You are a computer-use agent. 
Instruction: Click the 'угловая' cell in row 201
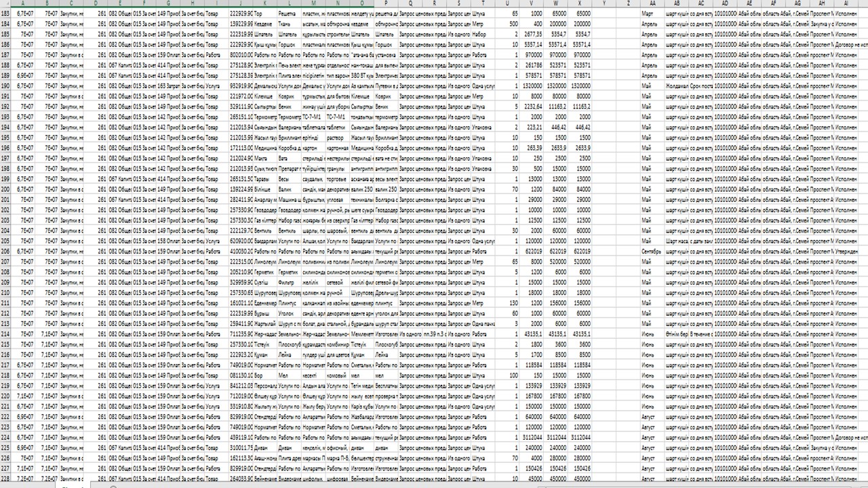338,199
